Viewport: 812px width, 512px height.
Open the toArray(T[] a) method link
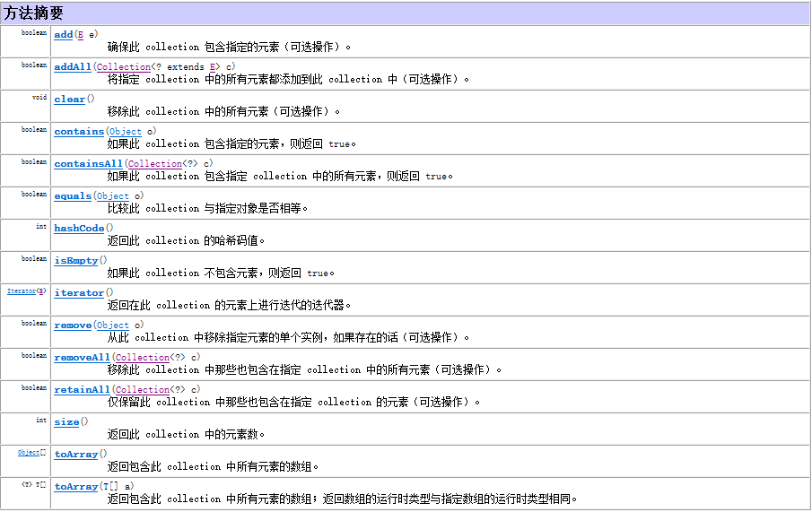pyautogui.click(x=75, y=486)
